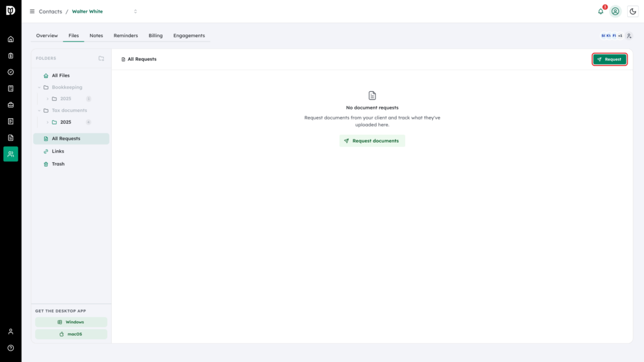
Task: Open the calculator icon in the sidebar
Action: 11,89
